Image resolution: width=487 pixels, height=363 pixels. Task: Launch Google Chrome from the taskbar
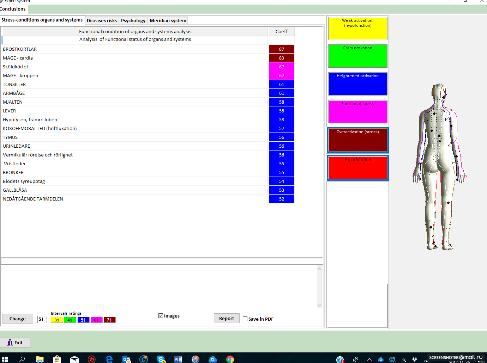pos(230,359)
